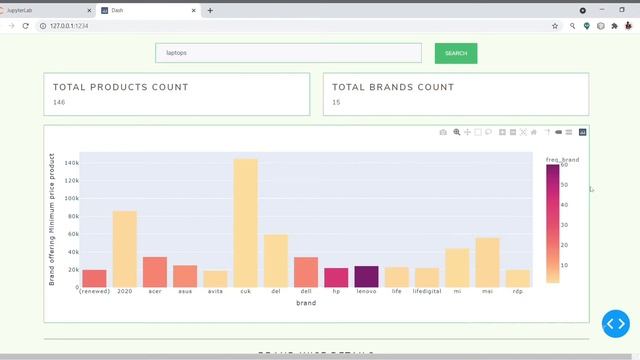Image resolution: width=640 pixels, height=360 pixels.
Task: Show closest data on hover icon
Action: point(558,132)
